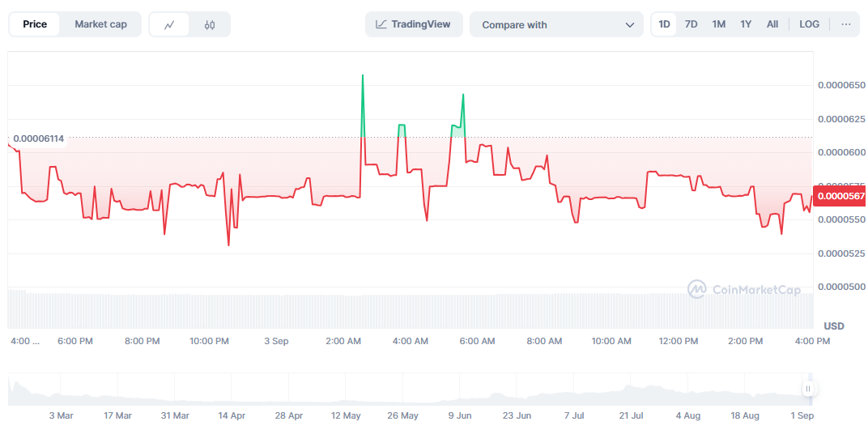
Task: Click the TradingView chart icon button
Action: (413, 24)
